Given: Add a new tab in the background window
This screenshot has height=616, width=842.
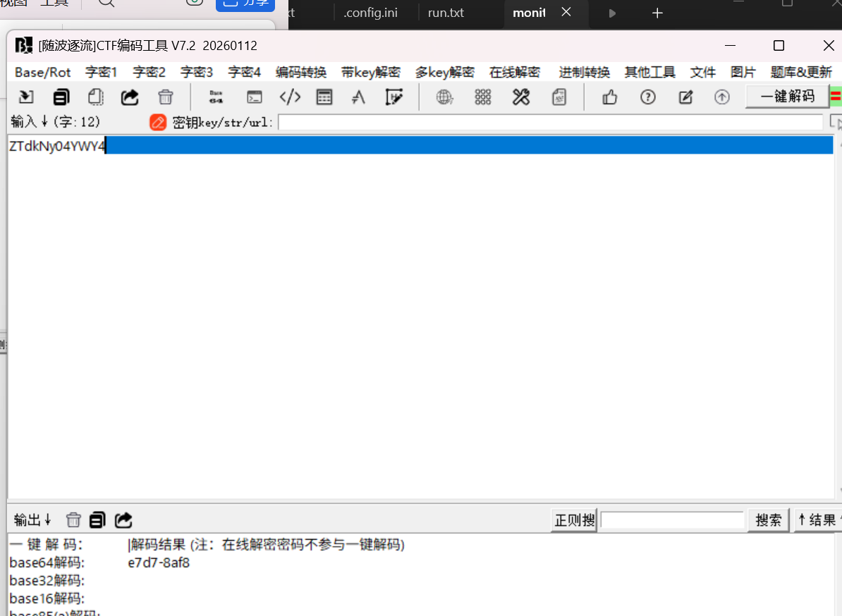Looking at the screenshot, I should point(657,13).
